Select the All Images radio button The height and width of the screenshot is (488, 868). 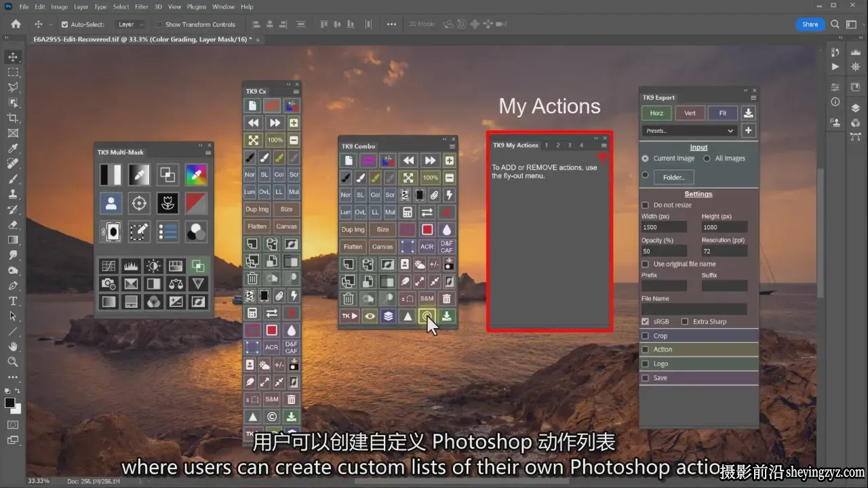pos(707,159)
